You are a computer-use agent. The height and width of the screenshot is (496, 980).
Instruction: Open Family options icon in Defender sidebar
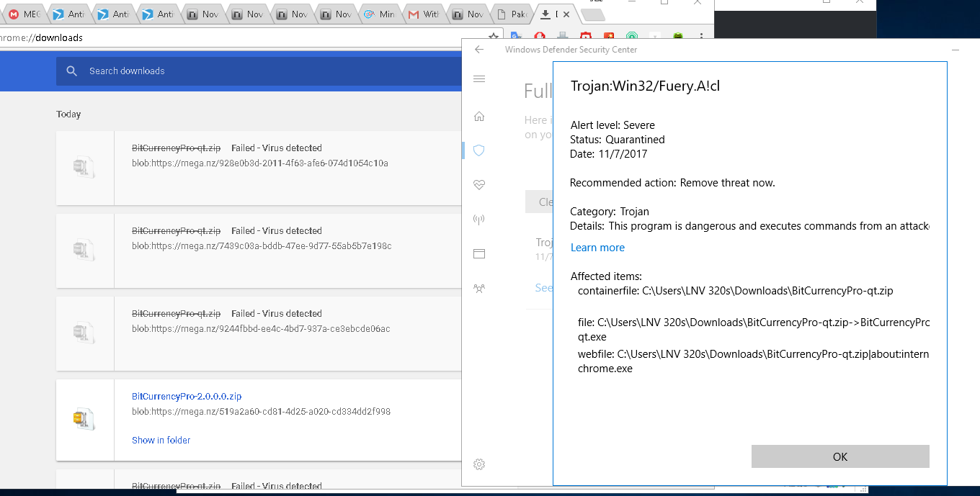pyautogui.click(x=479, y=288)
